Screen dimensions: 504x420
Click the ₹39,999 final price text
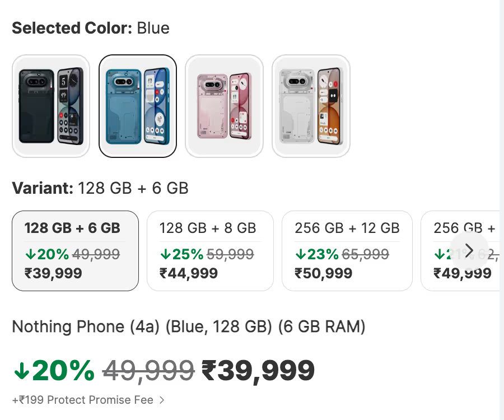(258, 371)
